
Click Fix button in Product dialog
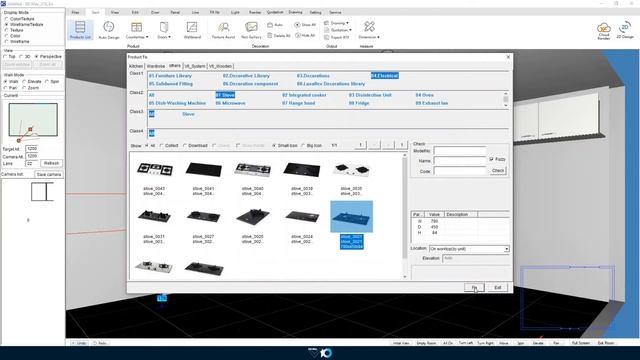[474, 287]
